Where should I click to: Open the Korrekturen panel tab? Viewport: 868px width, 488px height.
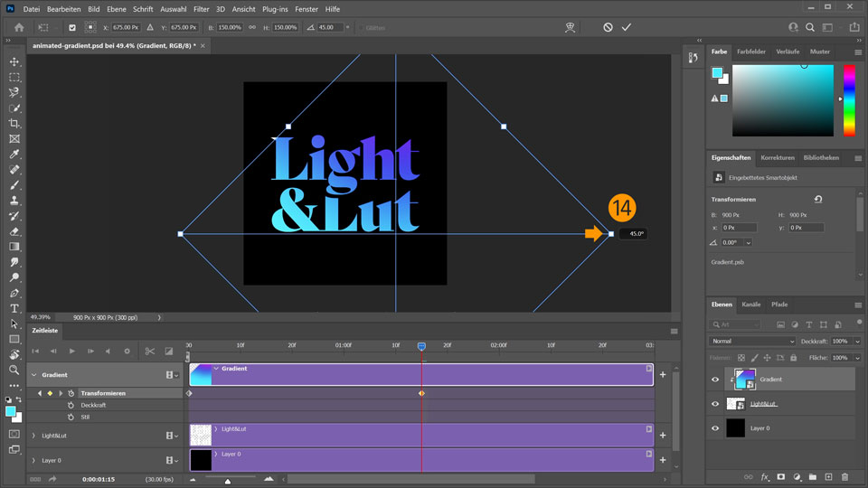click(777, 157)
